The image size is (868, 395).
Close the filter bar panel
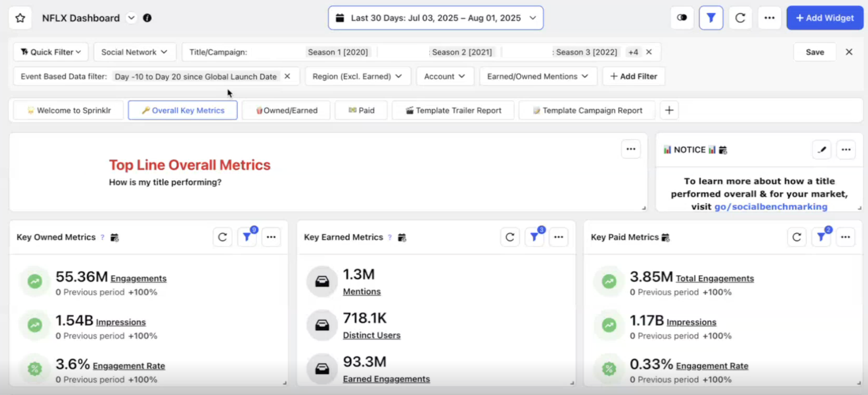click(849, 52)
